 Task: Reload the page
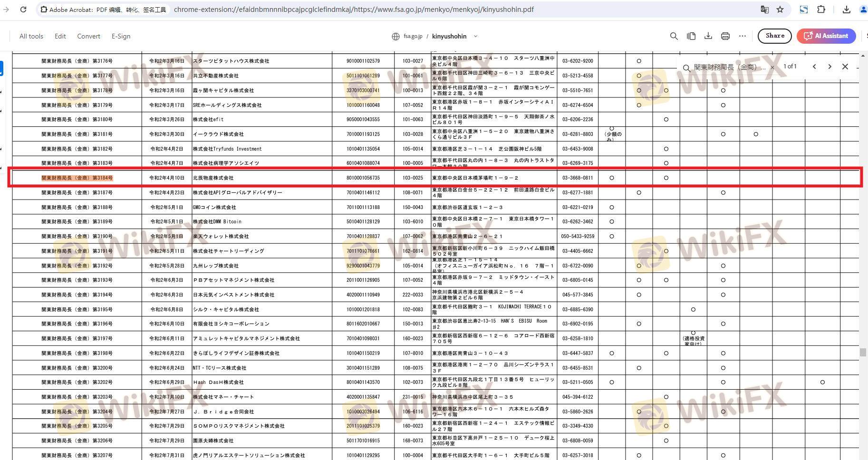(x=23, y=10)
